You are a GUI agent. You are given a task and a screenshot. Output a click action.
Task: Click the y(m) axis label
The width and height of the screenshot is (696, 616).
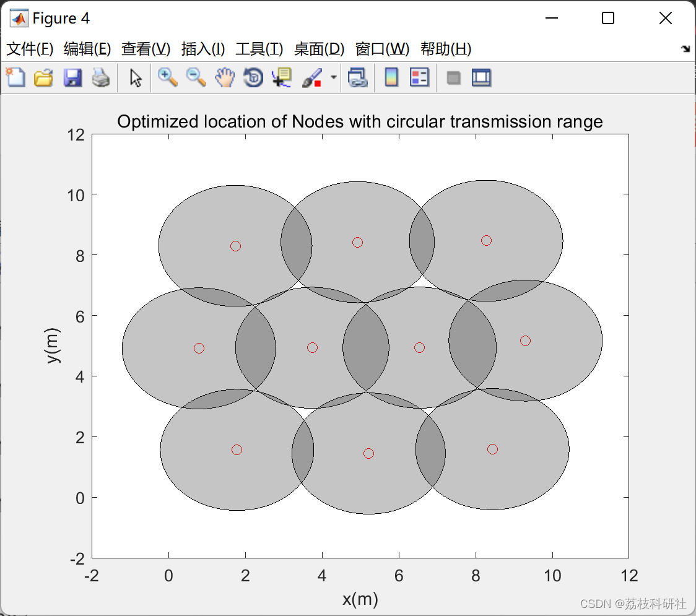[x=52, y=345]
